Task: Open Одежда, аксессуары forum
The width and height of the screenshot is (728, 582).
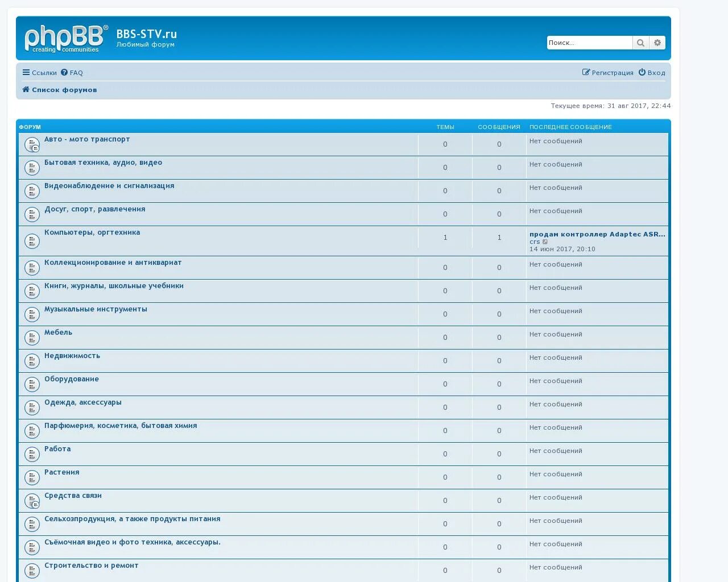Action: pos(83,402)
